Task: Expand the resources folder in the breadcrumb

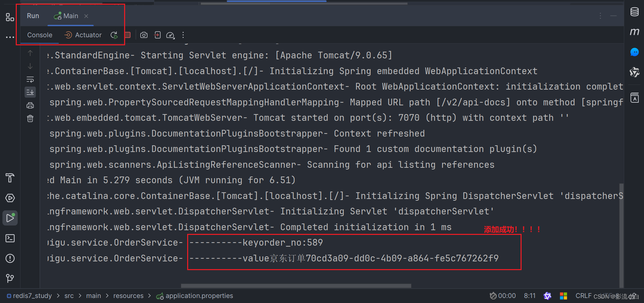Action: point(128,296)
